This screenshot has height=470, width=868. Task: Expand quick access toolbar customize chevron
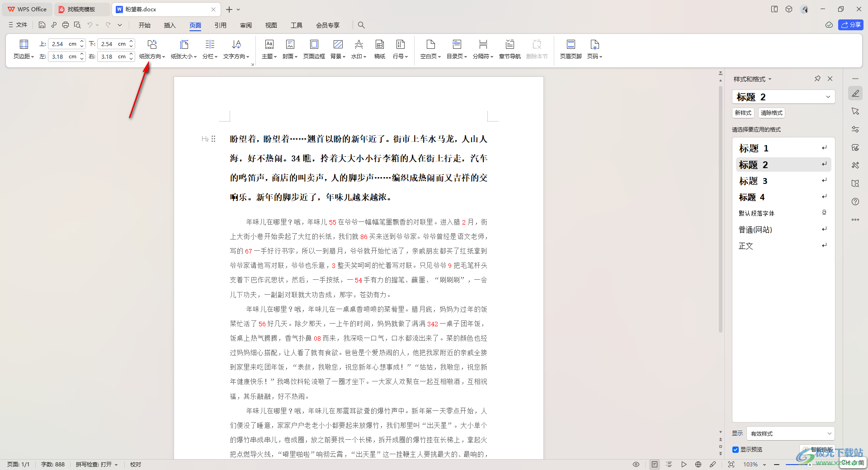(x=120, y=25)
